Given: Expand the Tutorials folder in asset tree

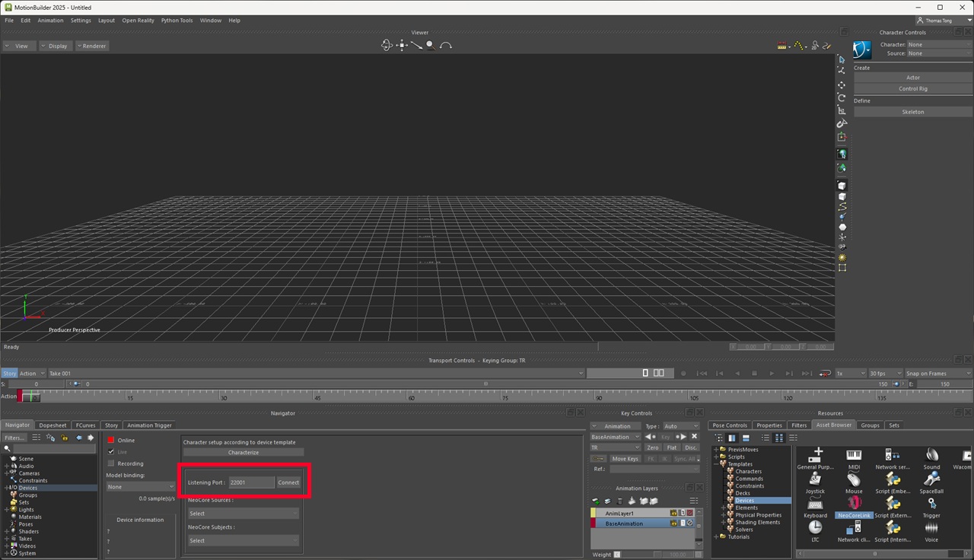Looking at the screenshot, I should point(716,536).
